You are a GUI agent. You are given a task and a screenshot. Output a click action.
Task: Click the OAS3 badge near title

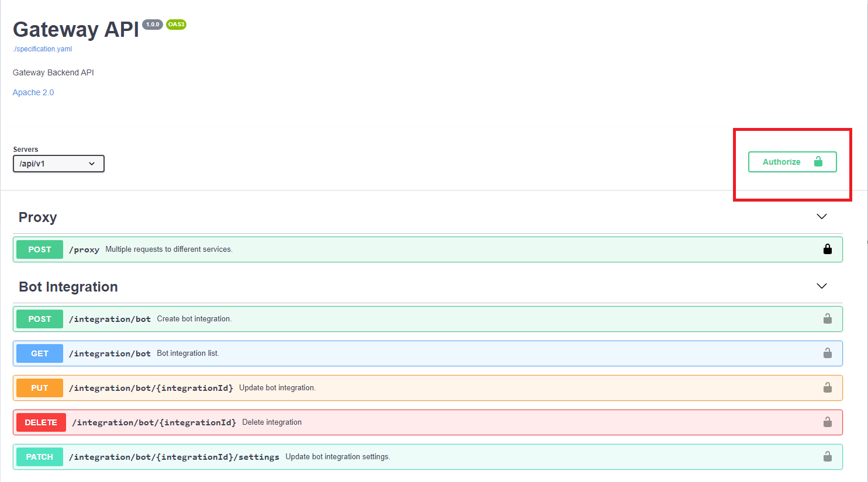tap(176, 25)
